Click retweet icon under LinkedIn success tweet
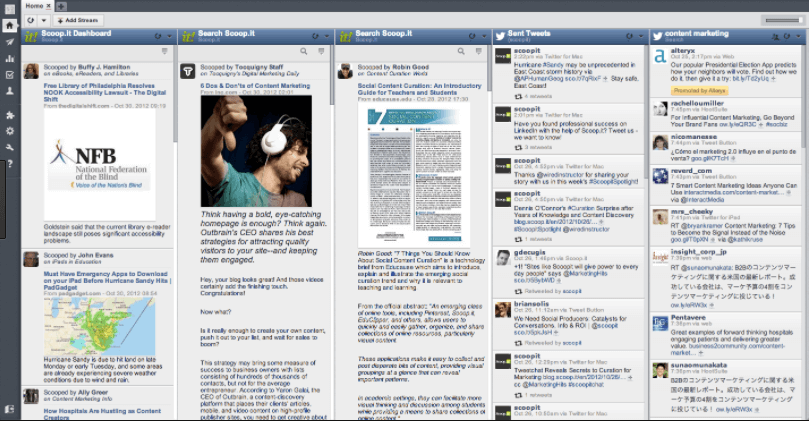 click(518, 148)
